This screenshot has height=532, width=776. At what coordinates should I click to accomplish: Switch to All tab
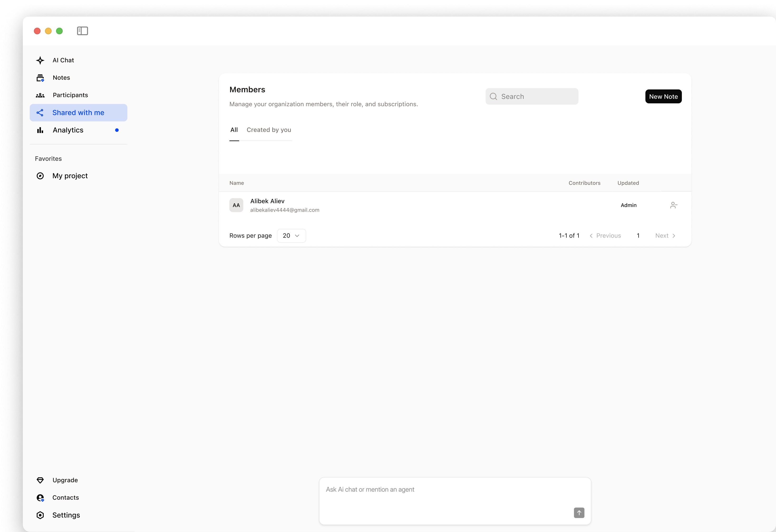click(x=234, y=130)
